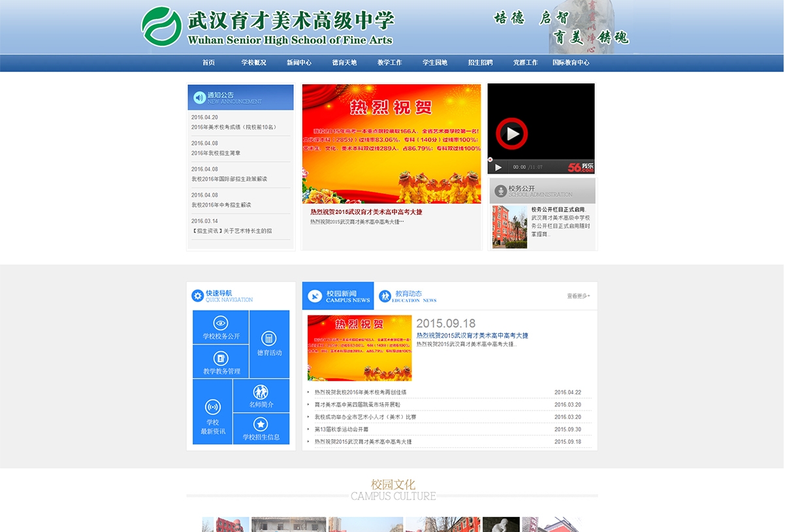Switch to the 校园新闻 tab
The width and height of the screenshot is (785, 532).
(x=337, y=295)
